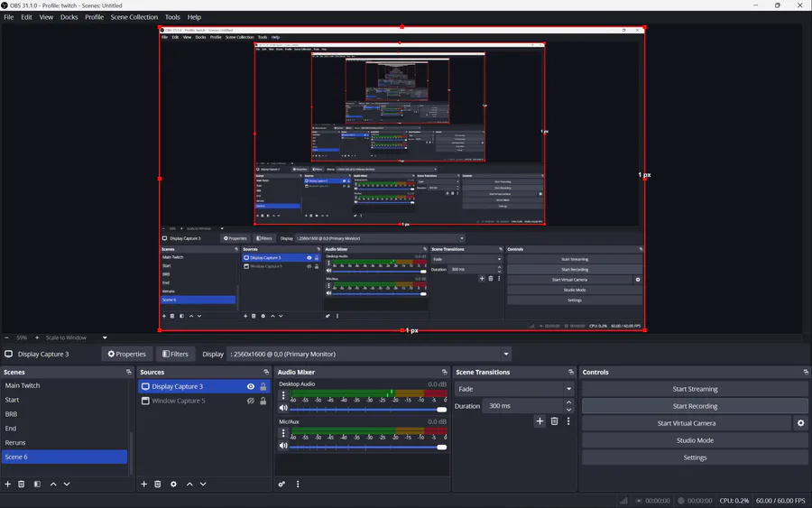The image size is (812, 508).
Task: Mute Desktop Audio speaker icon
Action: pyautogui.click(x=283, y=408)
